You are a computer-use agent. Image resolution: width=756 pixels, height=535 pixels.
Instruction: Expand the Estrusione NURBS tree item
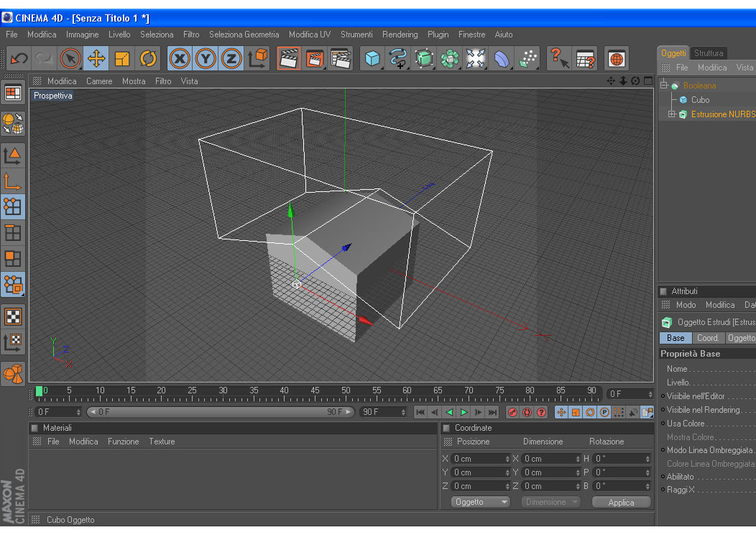[672, 114]
